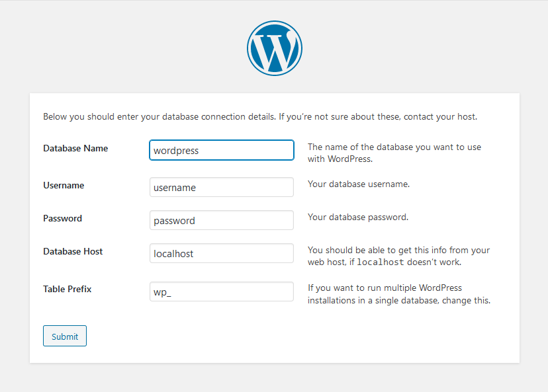The image size is (548, 392).
Task: Edit the Database Host field
Action: pyautogui.click(x=222, y=253)
